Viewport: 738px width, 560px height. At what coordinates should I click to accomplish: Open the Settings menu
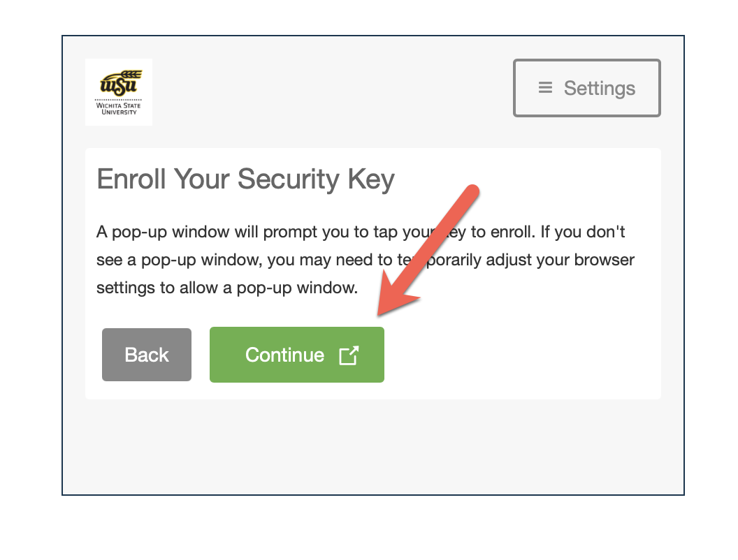587,88
